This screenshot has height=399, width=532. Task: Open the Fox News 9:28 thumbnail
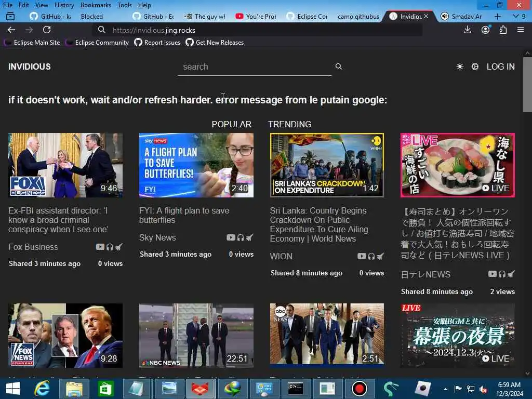65,336
